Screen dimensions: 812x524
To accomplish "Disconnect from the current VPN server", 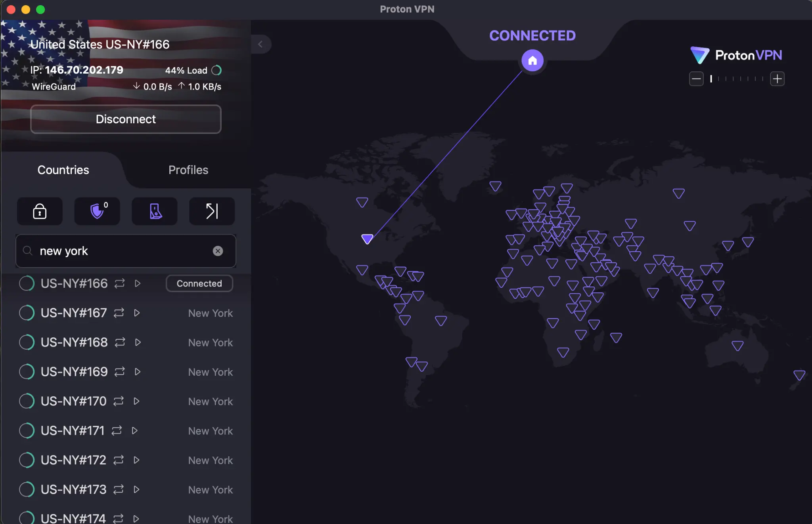I will pos(125,119).
